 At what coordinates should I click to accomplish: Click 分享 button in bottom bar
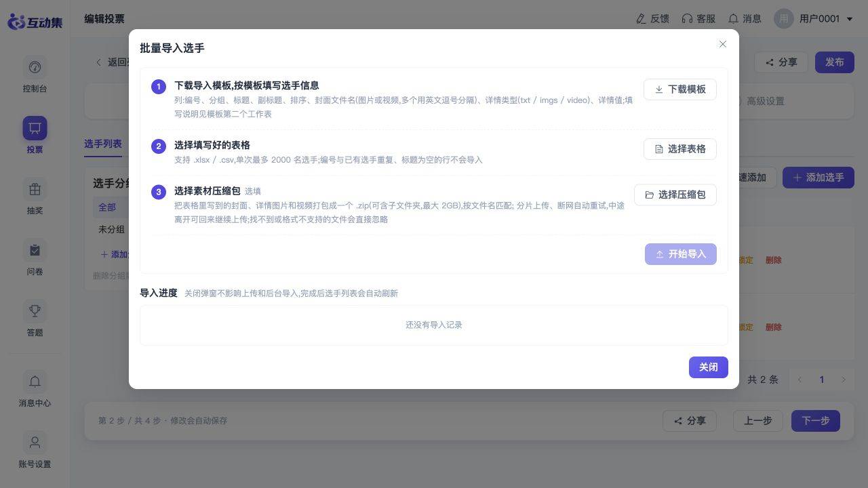pos(690,421)
